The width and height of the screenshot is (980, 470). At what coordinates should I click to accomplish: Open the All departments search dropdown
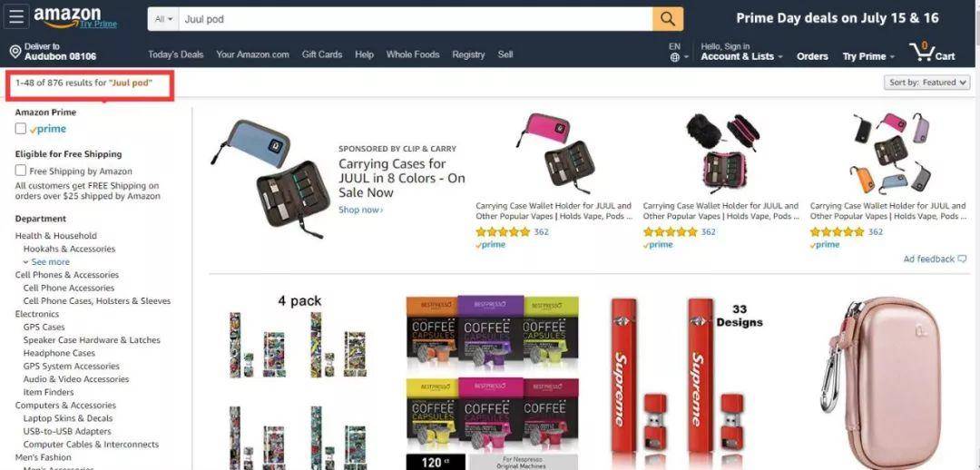(163, 19)
